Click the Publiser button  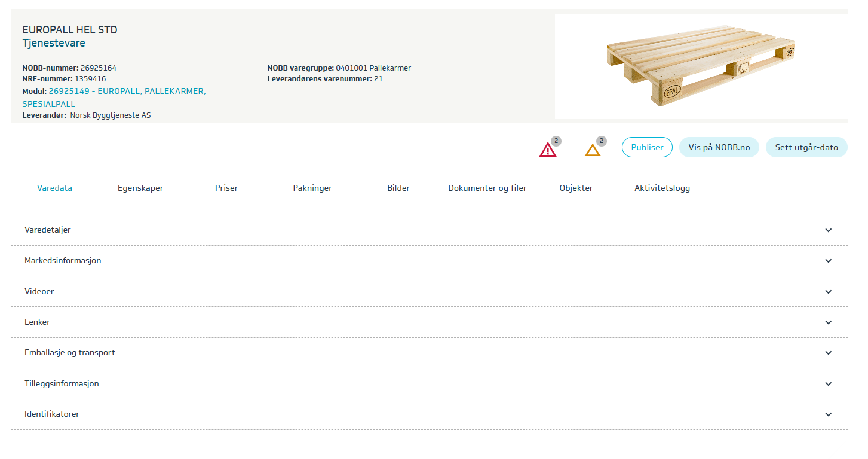(x=647, y=147)
